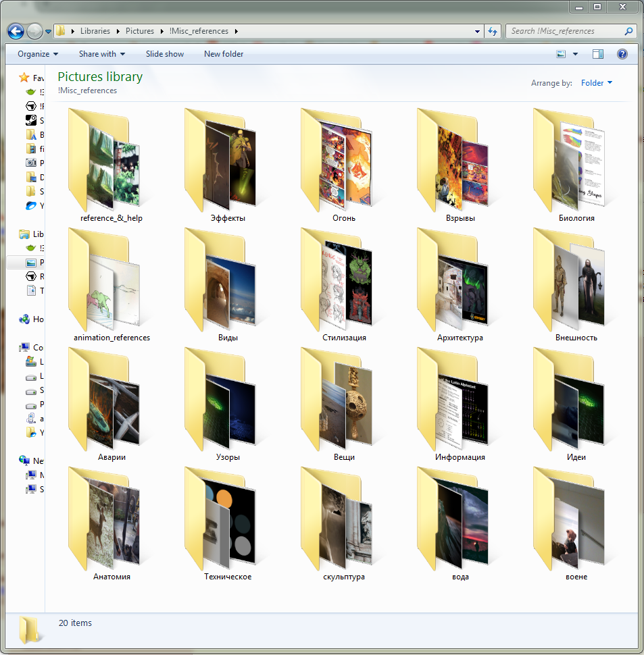This screenshot has width=644, height=655.
Task: Click Libraries in the address breadcrumb
Action: click(95, 31)
